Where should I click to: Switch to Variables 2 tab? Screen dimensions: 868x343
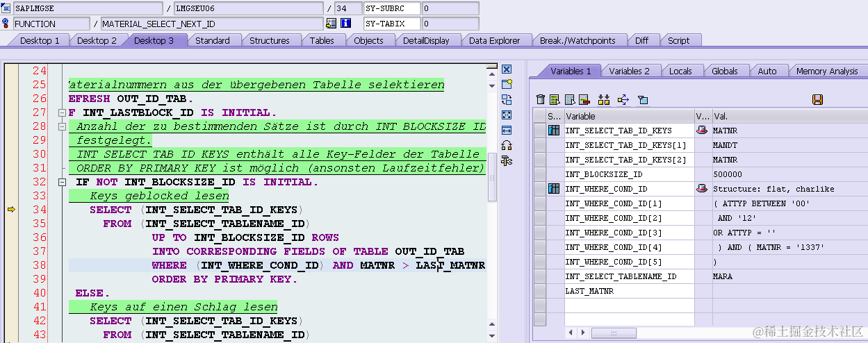tap(629, 71)
